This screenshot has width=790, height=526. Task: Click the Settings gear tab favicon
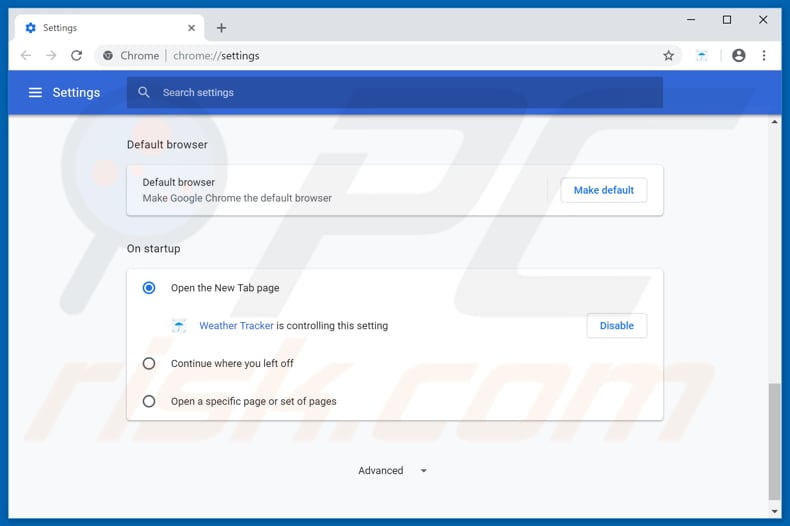pos(31,28)
